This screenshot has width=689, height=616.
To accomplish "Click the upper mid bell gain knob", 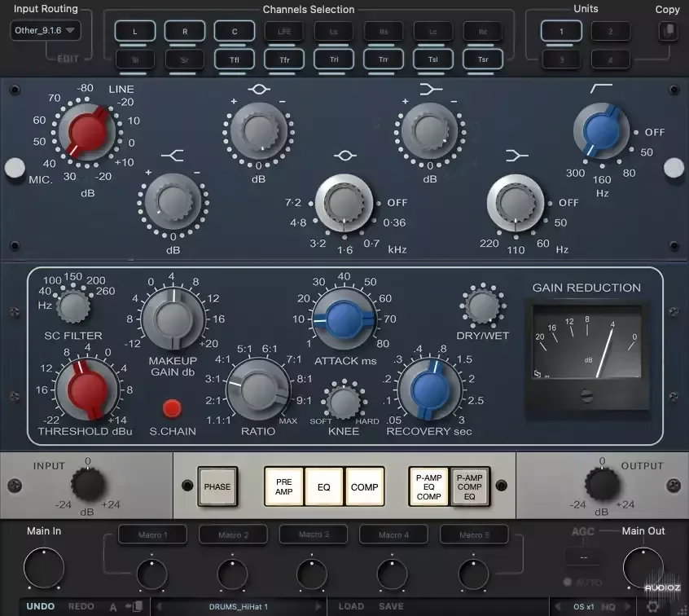I will 259,131.
